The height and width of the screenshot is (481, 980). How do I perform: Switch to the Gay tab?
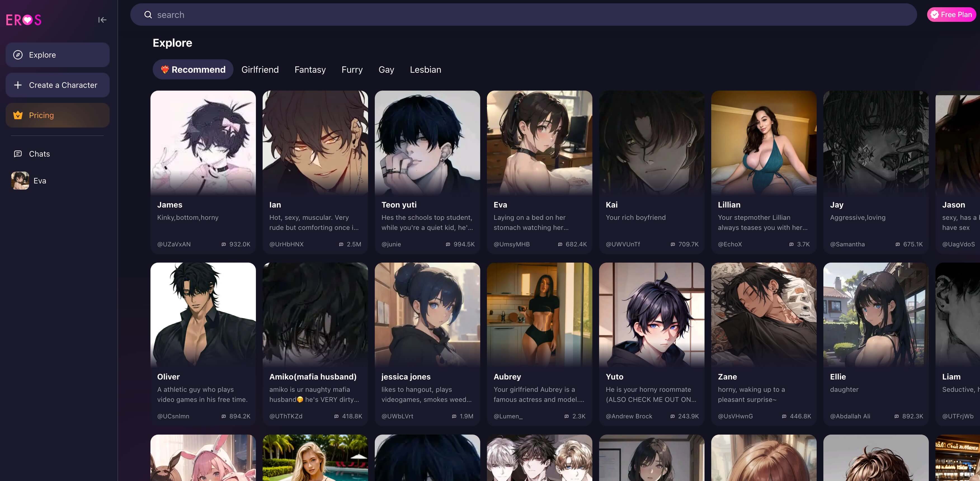click(386, 69)
